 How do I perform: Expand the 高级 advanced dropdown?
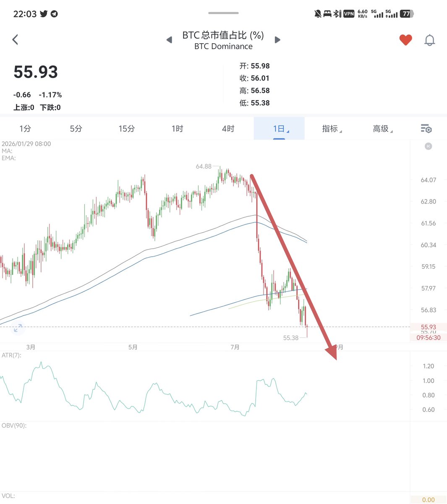(382, 129)
